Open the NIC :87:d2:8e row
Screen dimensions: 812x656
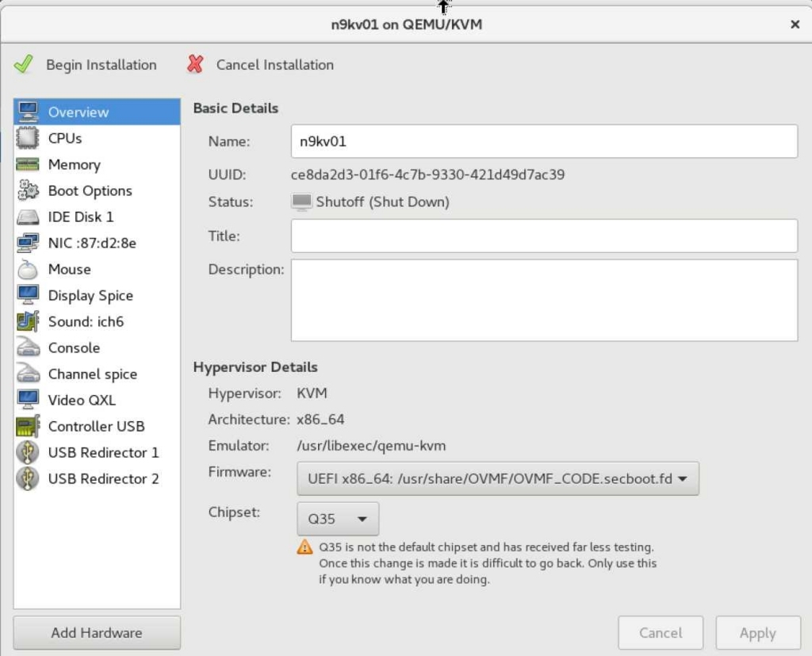(x=97, y=243)
